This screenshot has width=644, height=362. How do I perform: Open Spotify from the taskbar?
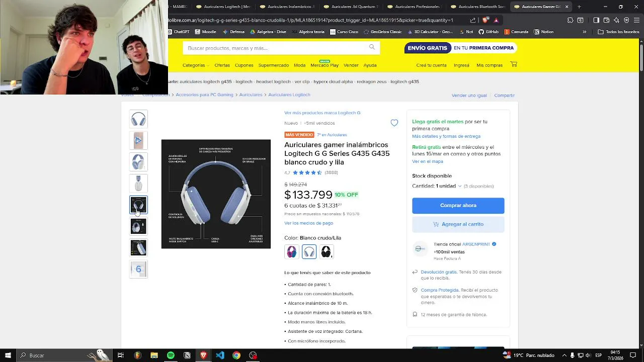pyautogui.click(x=171, y=355)
